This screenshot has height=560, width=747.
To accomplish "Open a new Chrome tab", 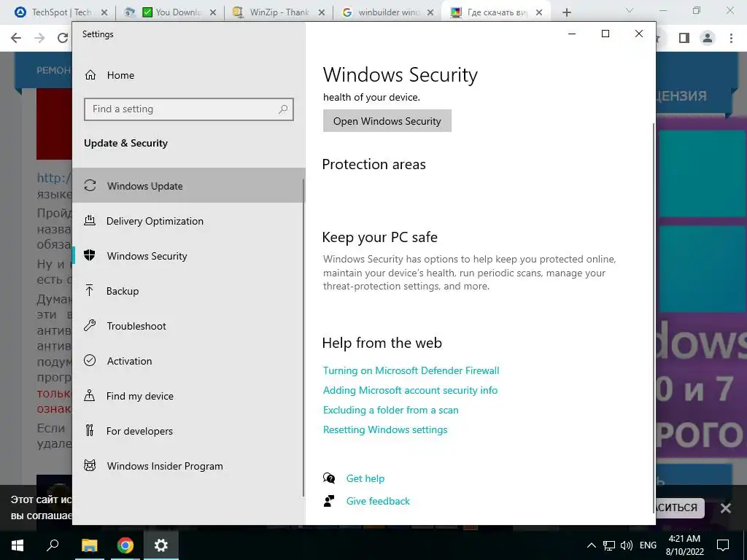I will 566,12.
